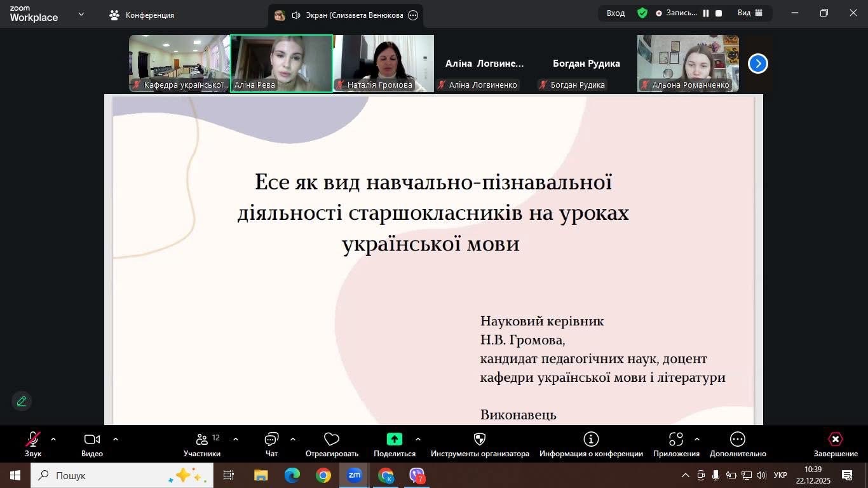This screenshot has width=868, height=488.
Task: Click the Отреагировать reactions heart icon
Action: (332, 440)
